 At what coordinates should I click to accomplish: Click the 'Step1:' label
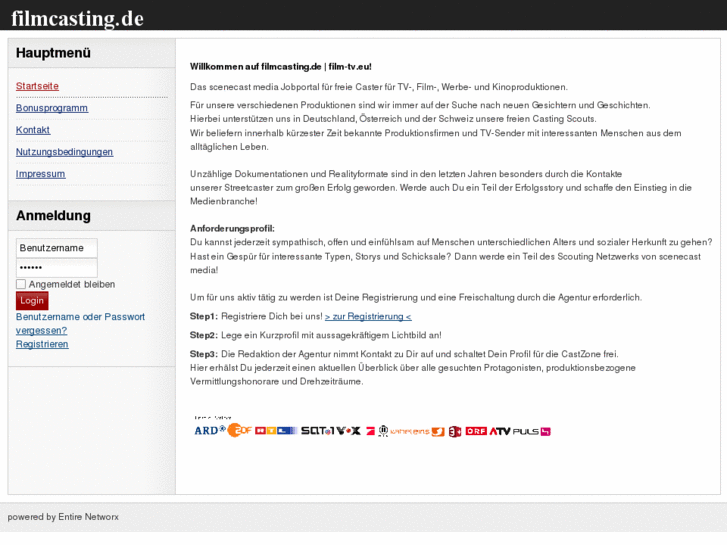click(x=204, y=316)
